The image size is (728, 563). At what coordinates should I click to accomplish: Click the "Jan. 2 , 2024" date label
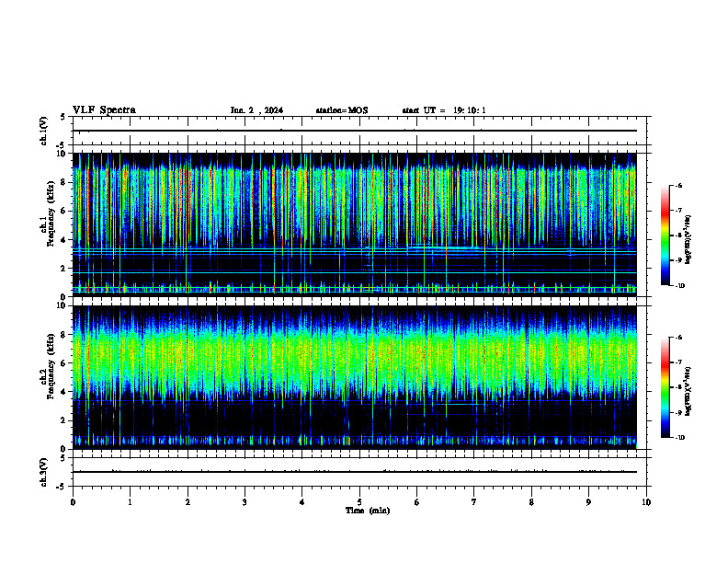tap(256, 110)
